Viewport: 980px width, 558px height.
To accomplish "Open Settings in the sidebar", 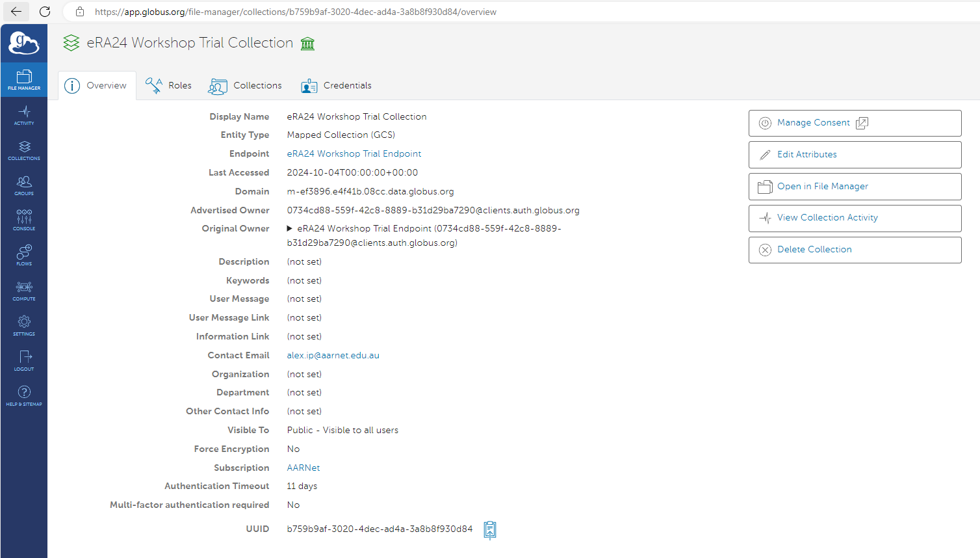I will click(x=24, y=326).
